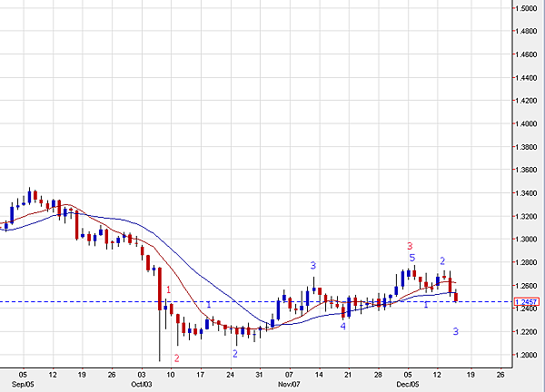Click the 17 date tick label
This screenshot has height=392, width=545.
coord(200,375)
